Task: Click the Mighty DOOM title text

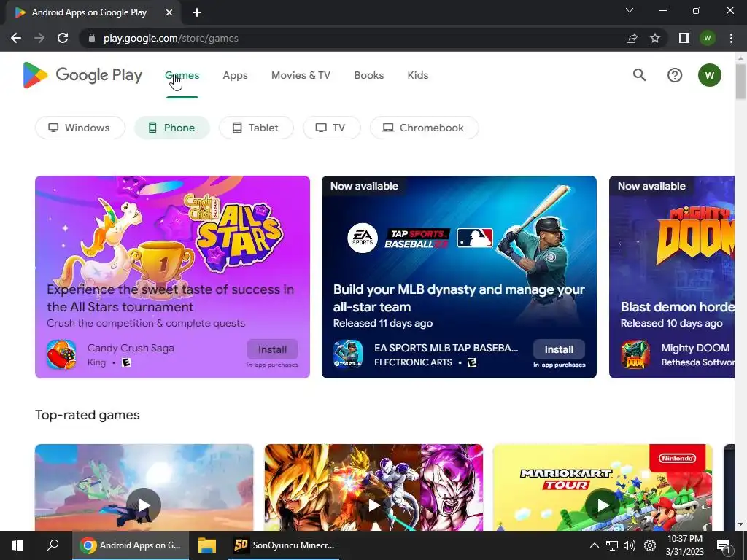Action: point(695,348)
